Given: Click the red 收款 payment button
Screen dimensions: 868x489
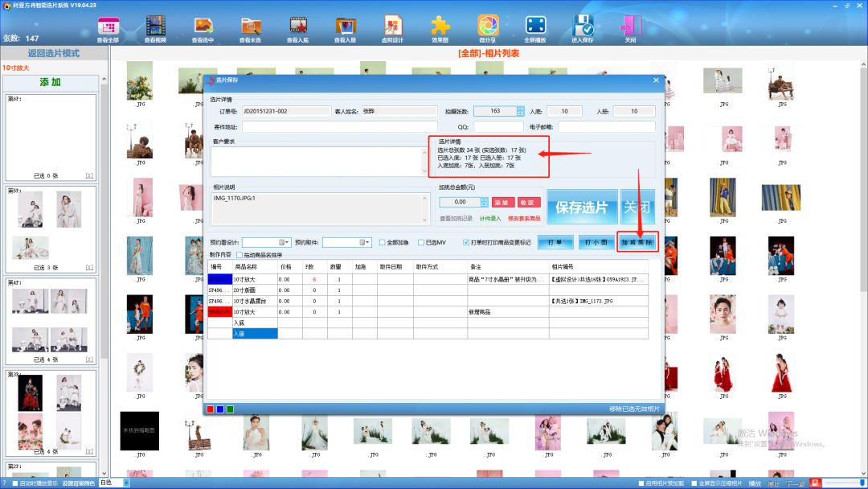Looking at the screenshot, I should click(x=529, y=202).
